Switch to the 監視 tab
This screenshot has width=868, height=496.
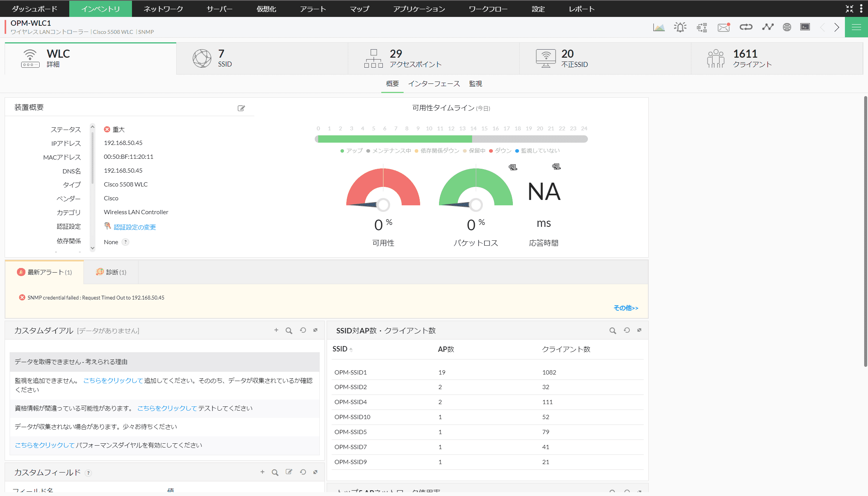coord(476,83)
